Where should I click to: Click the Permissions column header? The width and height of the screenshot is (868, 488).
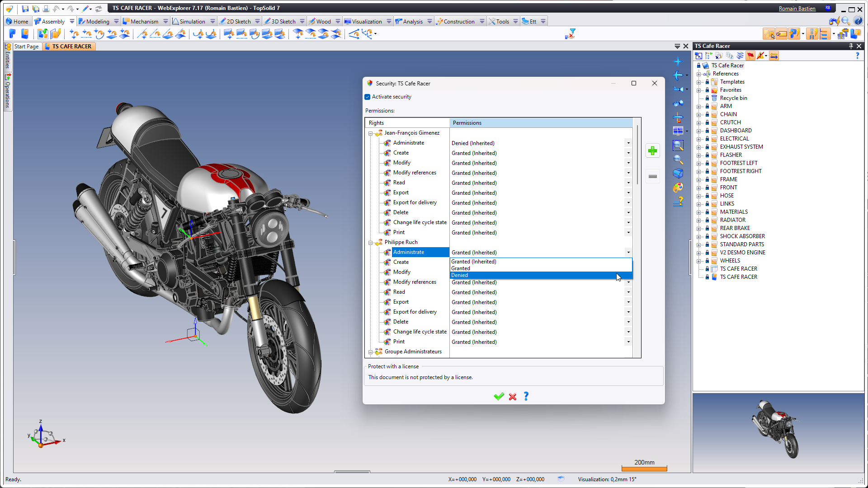point(541,123)
